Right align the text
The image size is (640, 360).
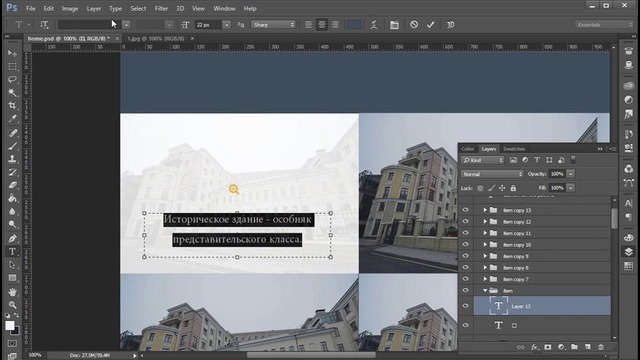(x=335, y=25)
